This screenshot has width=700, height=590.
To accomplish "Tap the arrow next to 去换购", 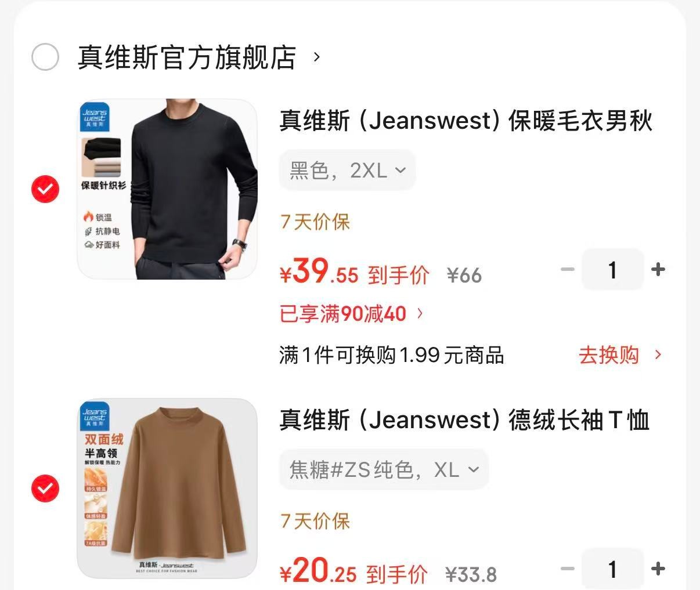I will pyautogui.click(x=658, y=354).
